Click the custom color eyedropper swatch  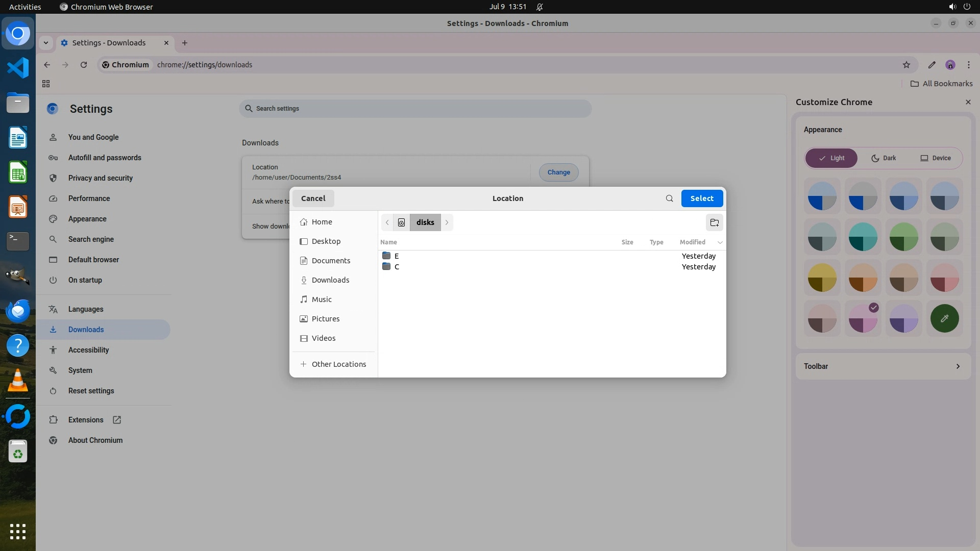pyautogui.click(x=944, y=318)
